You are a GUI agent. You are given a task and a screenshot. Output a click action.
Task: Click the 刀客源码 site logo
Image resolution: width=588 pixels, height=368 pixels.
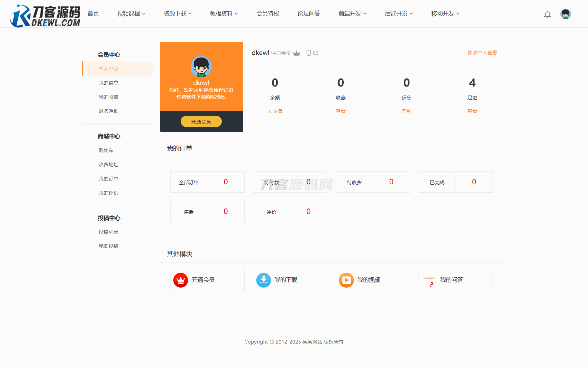(x=45, y=15)
